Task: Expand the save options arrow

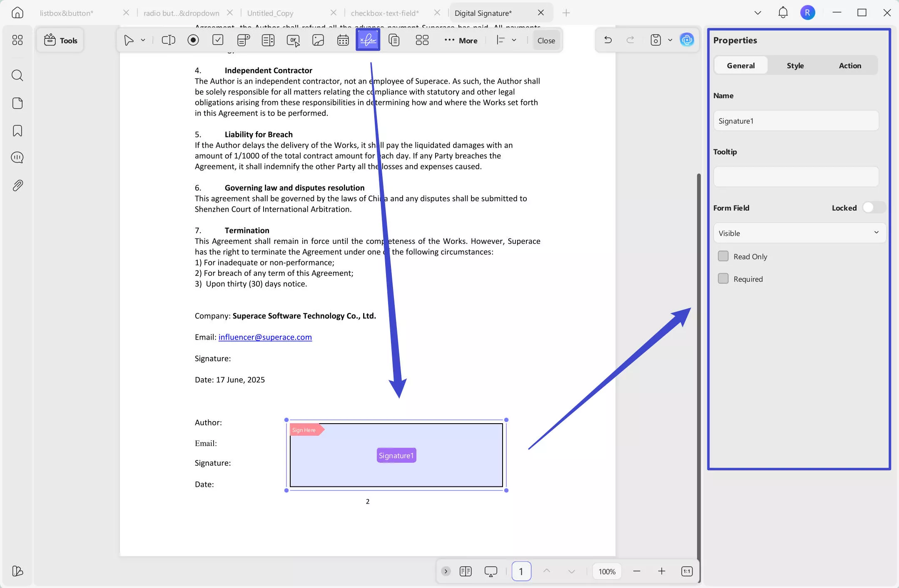Action: point(670,40)
